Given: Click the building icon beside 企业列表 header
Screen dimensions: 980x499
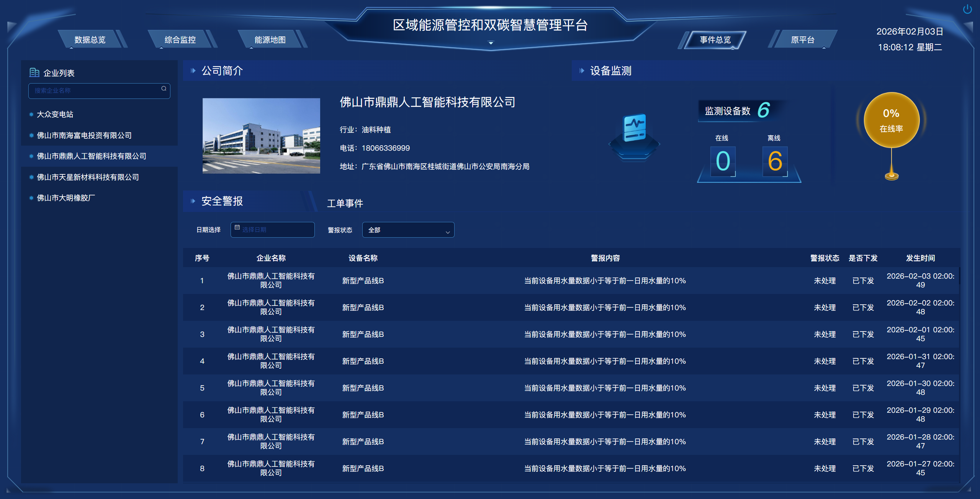Looking at the screenshot, I should coord(34,72).
